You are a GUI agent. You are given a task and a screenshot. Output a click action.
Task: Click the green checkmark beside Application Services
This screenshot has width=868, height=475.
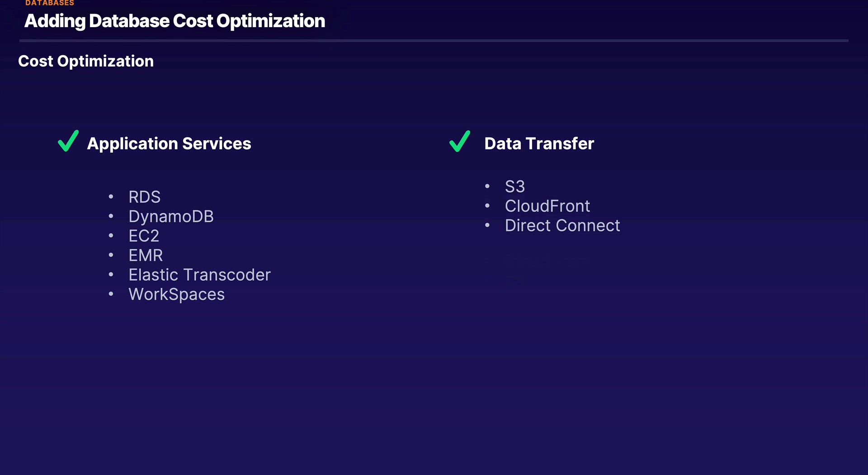coord(68,141)
